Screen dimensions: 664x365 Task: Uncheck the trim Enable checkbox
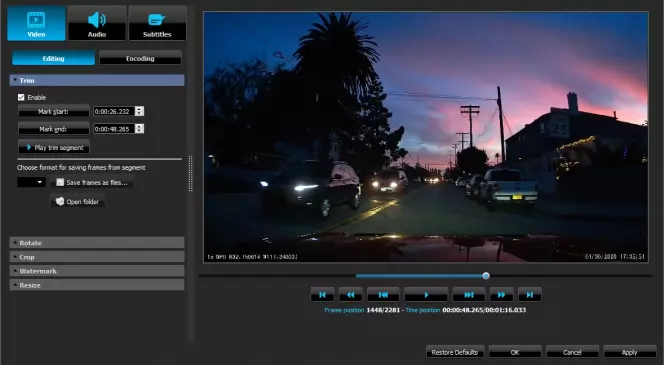[x=21, y=97]
